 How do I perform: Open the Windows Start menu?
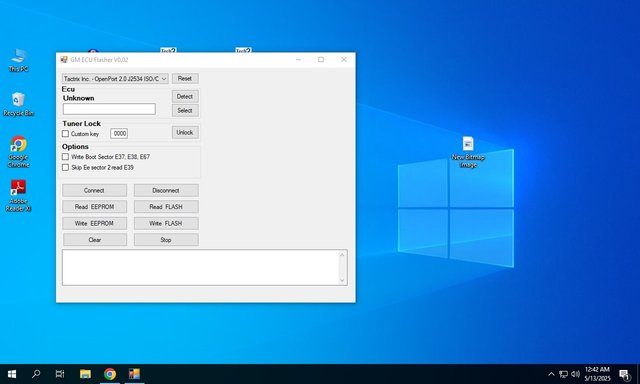(12, 374)
